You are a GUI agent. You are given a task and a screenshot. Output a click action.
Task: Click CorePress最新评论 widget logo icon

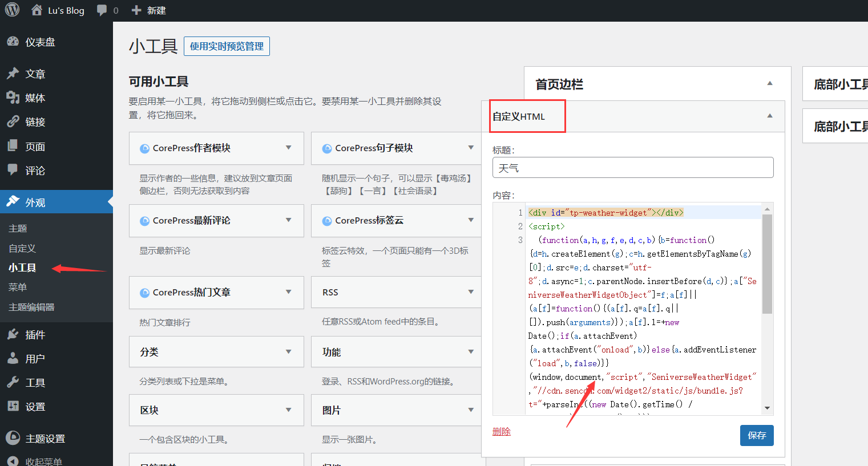point(145,221)
